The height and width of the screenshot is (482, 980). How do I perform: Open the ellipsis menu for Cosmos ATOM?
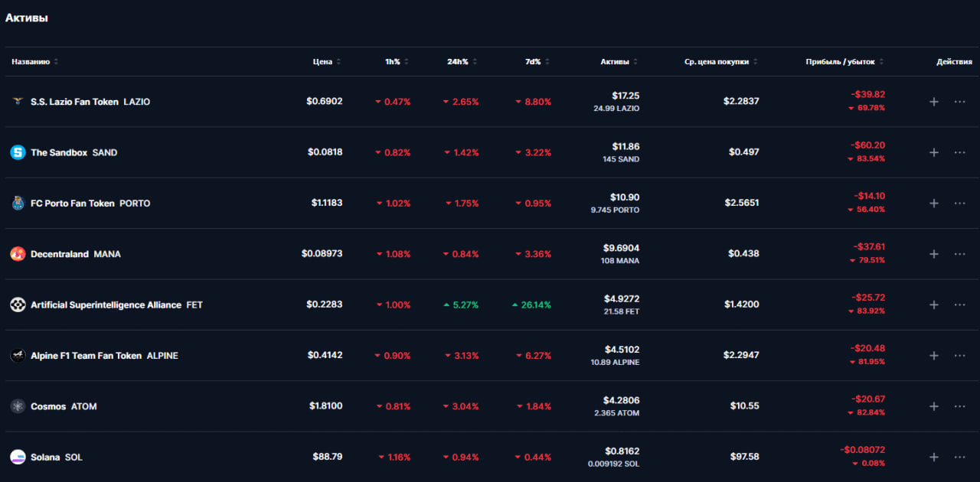pos(959,406)
